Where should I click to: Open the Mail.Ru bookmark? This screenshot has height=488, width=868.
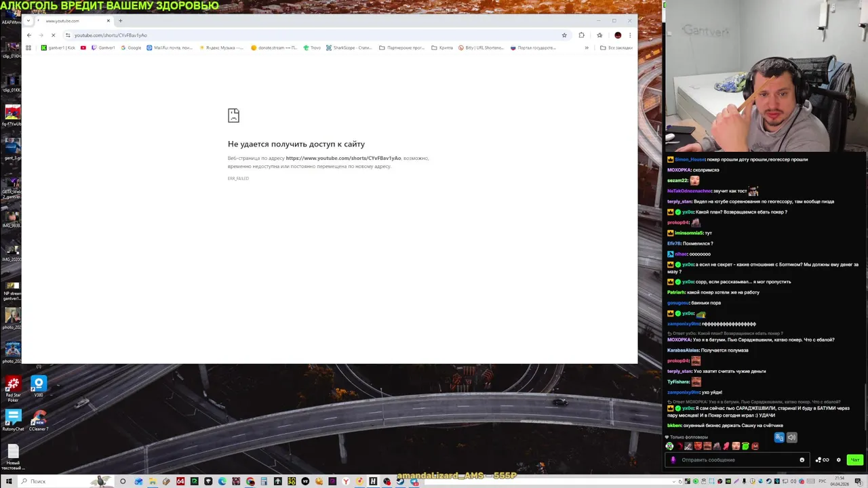170,47
